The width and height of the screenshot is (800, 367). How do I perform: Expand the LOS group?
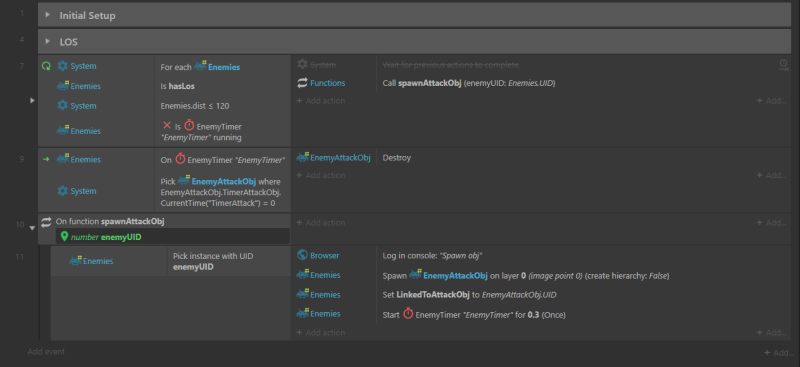pyautogui.click(x=47, y=41)
